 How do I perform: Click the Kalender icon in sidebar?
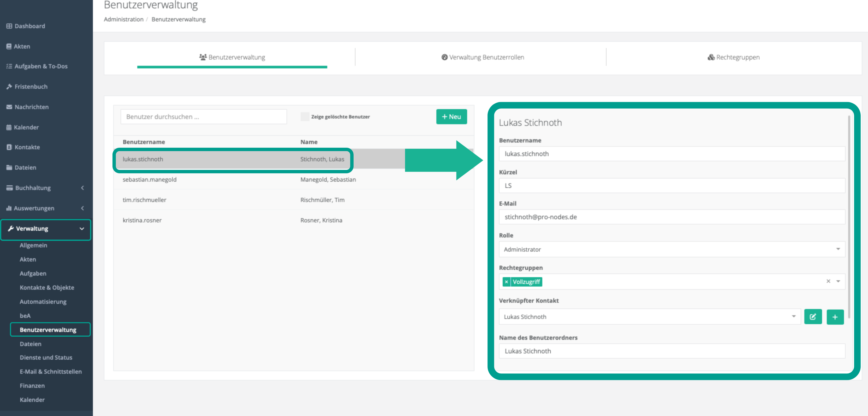9,127
